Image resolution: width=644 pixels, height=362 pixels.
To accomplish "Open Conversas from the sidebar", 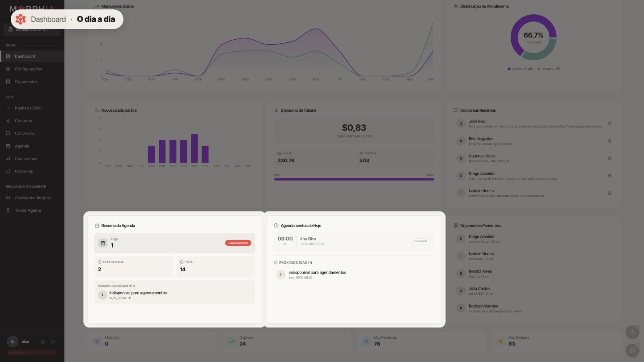I will coord(32,133).
